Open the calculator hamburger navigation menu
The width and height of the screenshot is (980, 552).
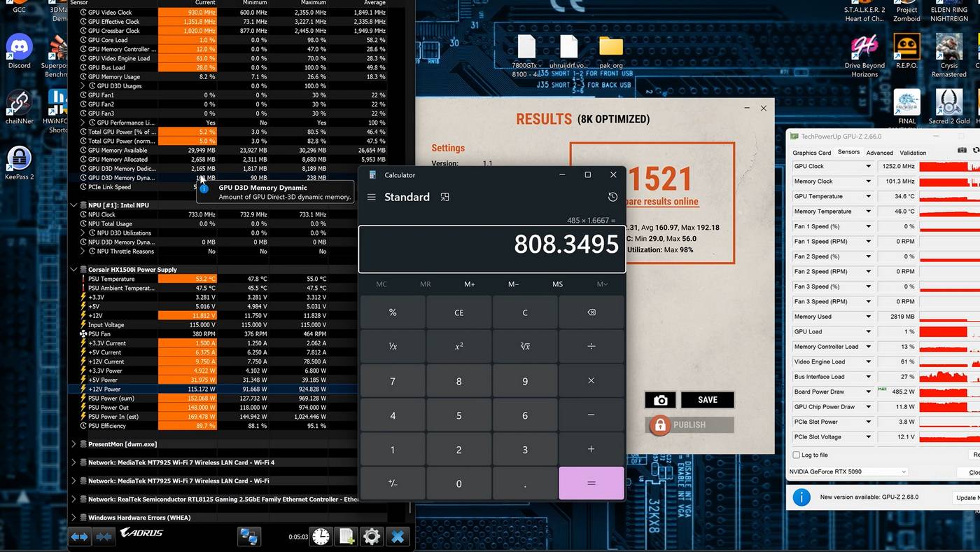pos(372,198)
